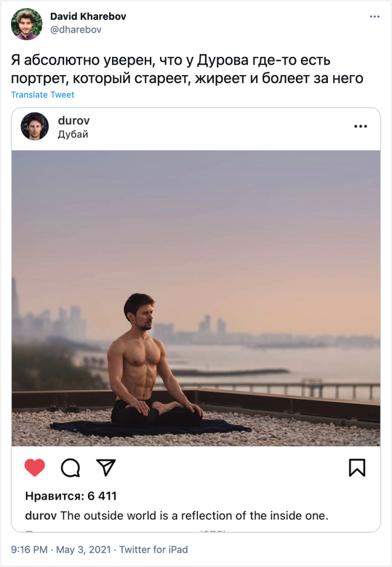Open the durov username in the post header

(73, 120)
